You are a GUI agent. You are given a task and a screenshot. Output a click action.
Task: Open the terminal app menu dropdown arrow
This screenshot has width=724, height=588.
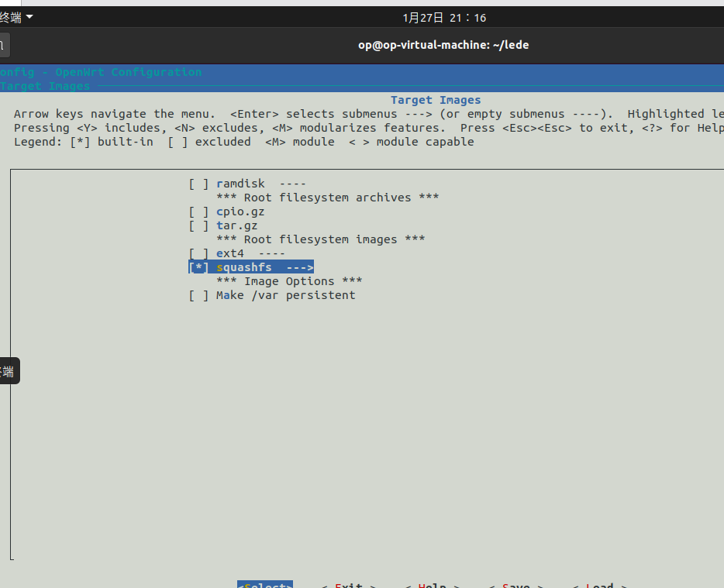click(x=29, y=17)
